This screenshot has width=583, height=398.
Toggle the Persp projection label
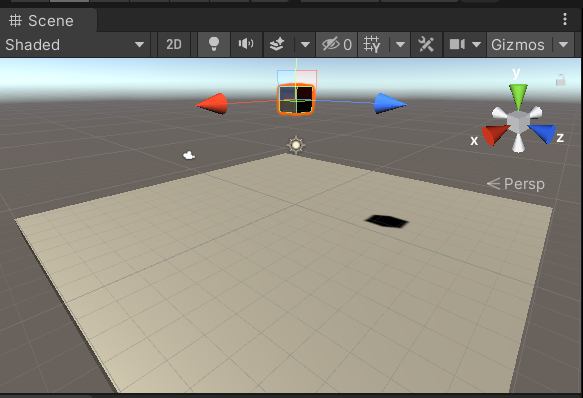pos(516,184)
